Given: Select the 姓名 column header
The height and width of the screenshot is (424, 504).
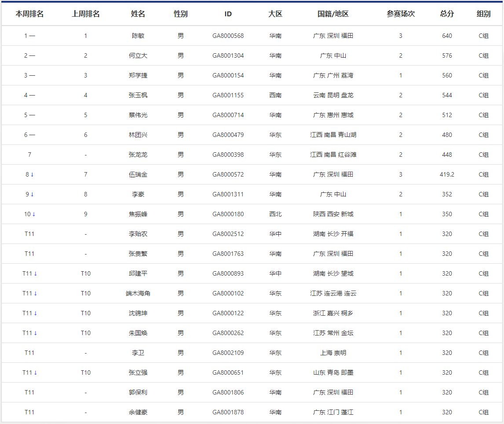Looking at the screenshot, I should pos(138,14).
